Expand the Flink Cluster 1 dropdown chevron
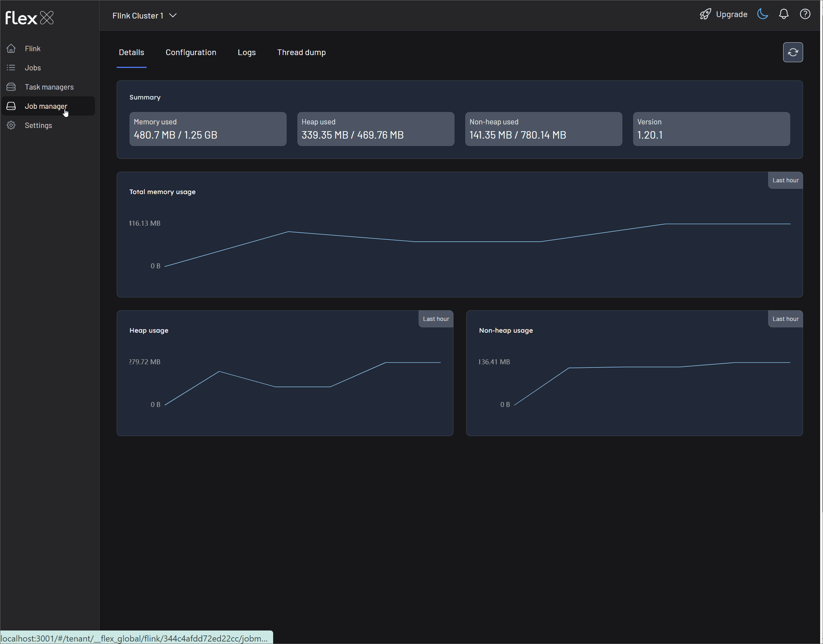The image size is (823, 644). [x=173, y=15]
